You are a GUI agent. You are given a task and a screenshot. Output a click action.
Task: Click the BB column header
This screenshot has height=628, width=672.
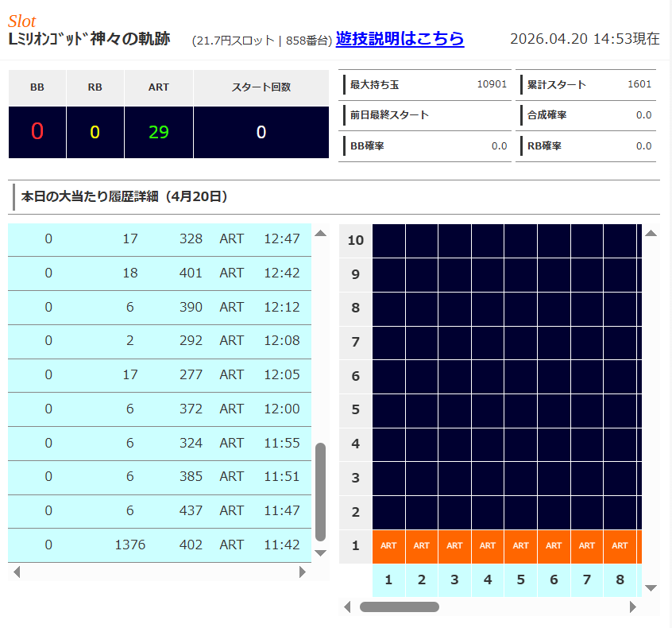click(37, 87)
